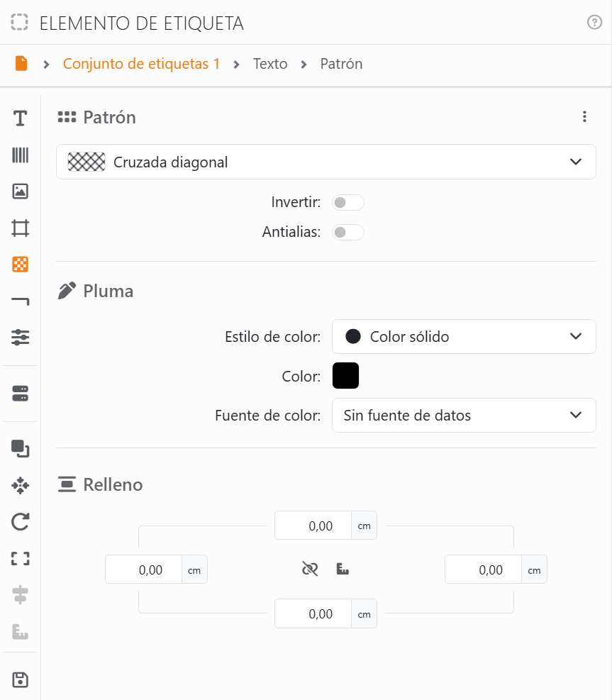Viewport: 612px width, 700px height.
Task: Open the sliders adjustments icon
Action: click(x=20, y=337)
